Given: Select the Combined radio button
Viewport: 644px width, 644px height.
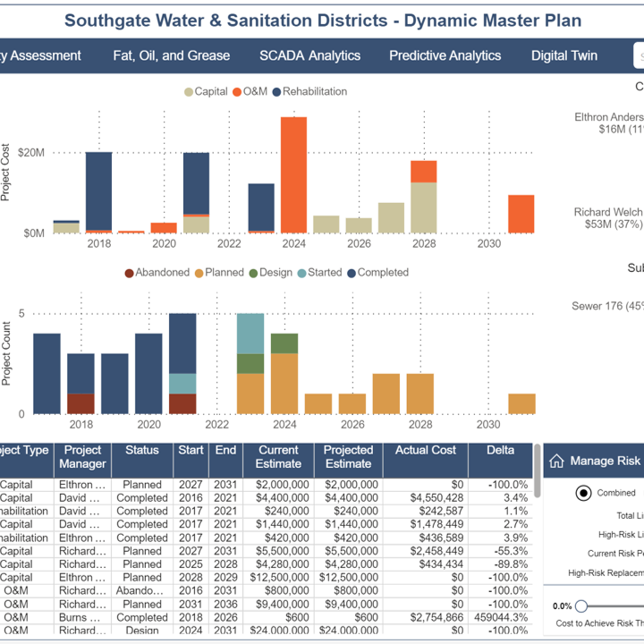Looking at the screenshot, I should [583, 493].
